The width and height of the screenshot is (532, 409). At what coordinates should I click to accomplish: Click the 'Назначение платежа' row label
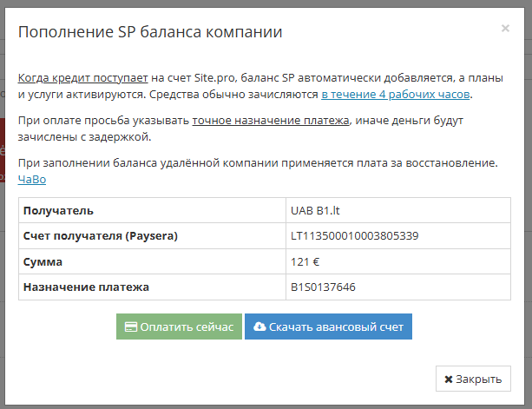point(87,287)
